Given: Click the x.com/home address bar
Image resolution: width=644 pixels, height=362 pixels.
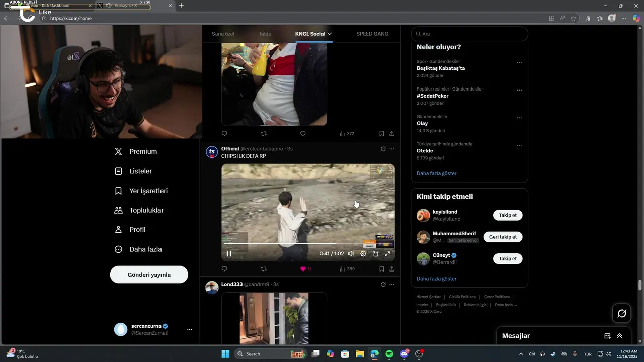Looking at the screenshot, I should [x=292, y=18].
